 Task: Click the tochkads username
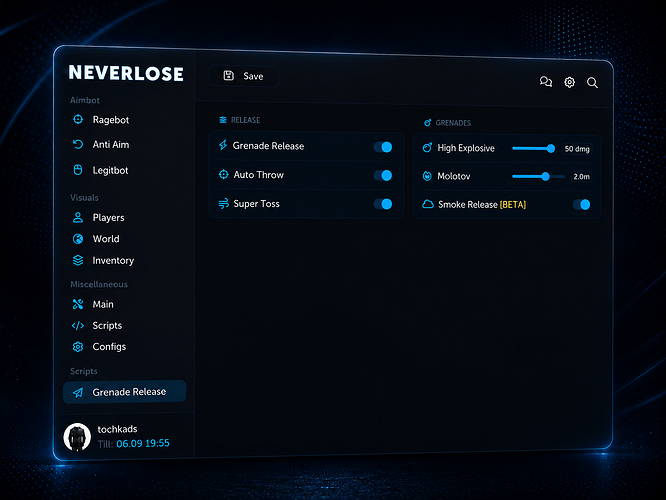(x=117, y=429)
